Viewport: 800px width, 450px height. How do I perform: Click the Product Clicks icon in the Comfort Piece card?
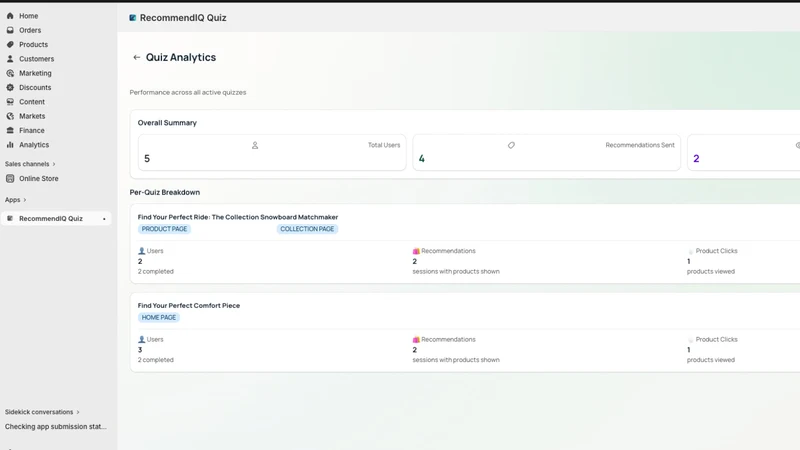(690, 339)
